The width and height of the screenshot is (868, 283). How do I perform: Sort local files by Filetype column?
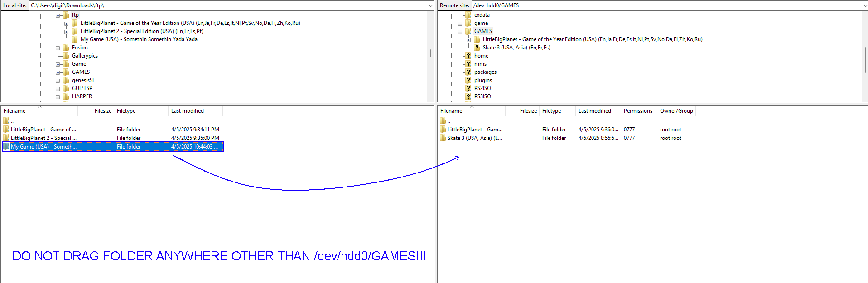tap(141, 111)
